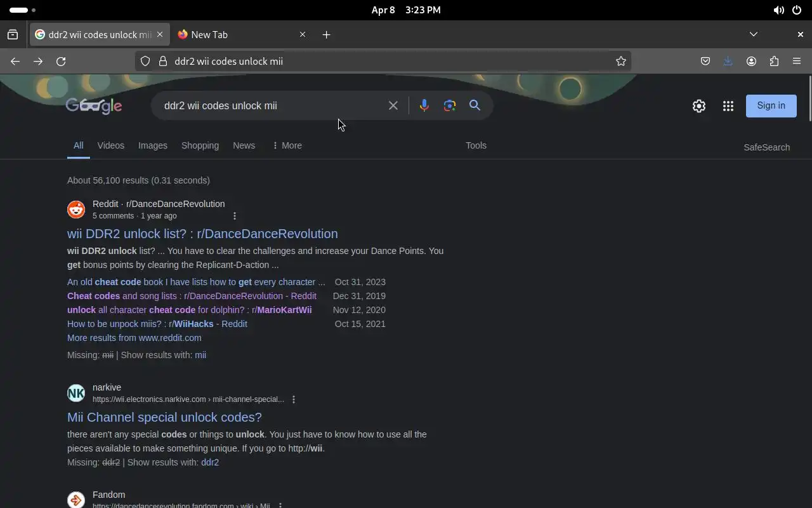Open options for the narkive result
The image size is (812, 508).
(294, 399)
